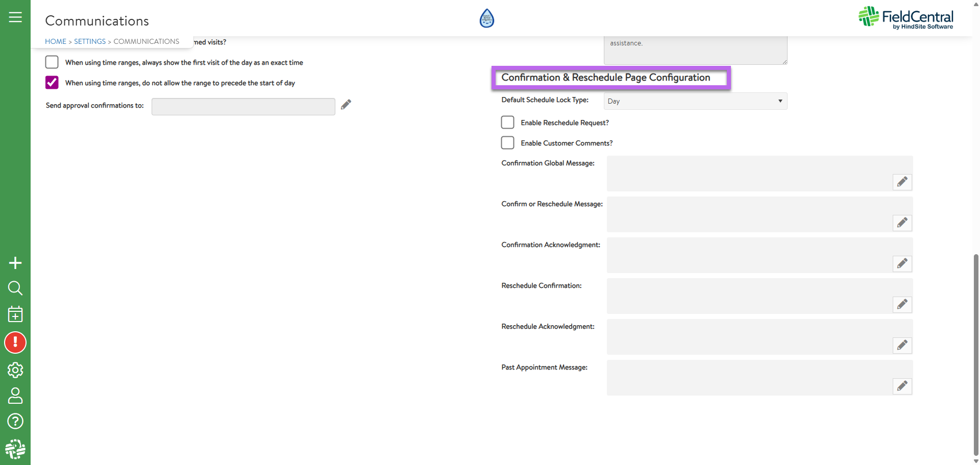Image resolution: width=980 pixels, height=465 pixels.
Task: Click the red alert exclamation icon
Action: [15, 342]
